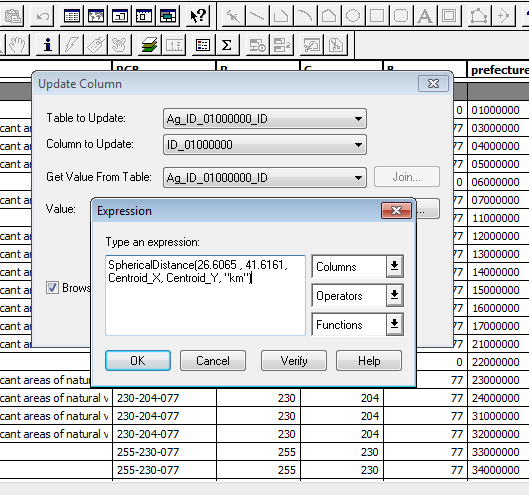Click the Paste clipboard toolbar icon
Image resolution: width=529 pixels, height=495 pixels.
tap(12, 16)
